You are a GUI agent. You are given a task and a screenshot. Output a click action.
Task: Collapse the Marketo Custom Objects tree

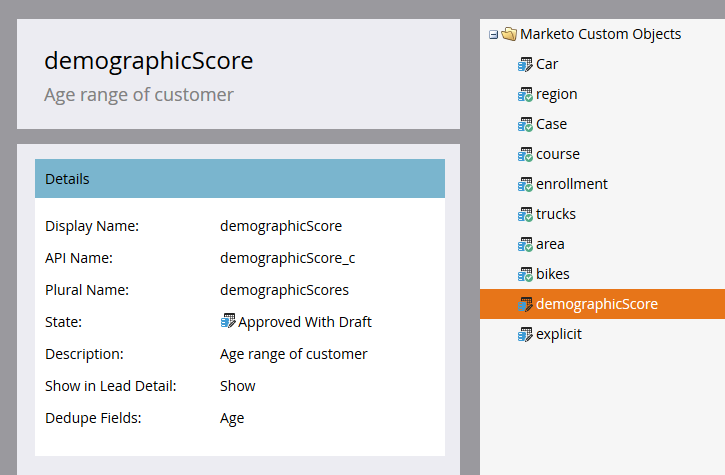(493, 34)
